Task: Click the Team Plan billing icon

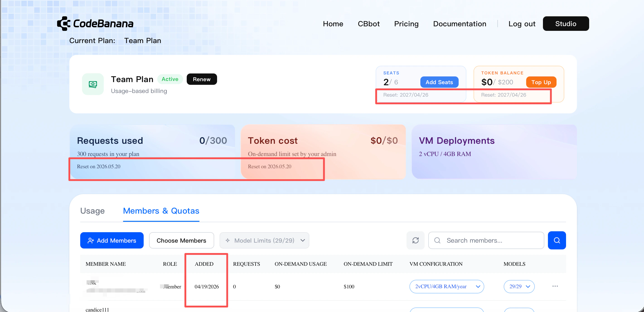Action: 93,84
